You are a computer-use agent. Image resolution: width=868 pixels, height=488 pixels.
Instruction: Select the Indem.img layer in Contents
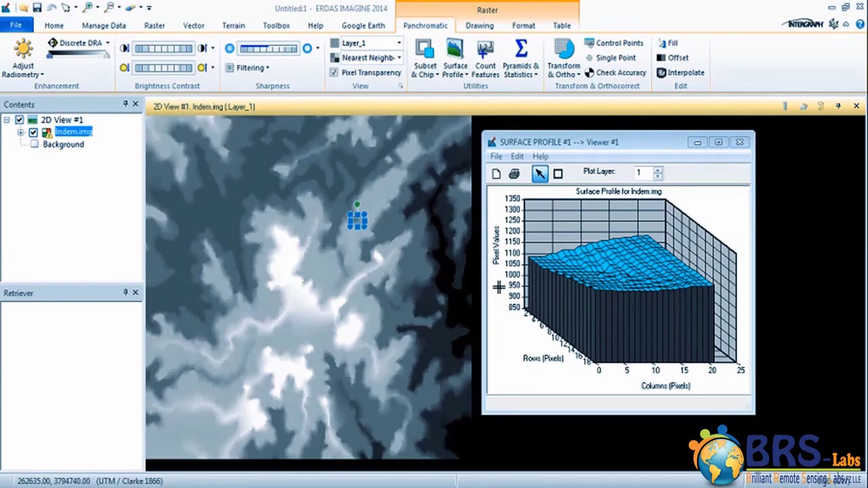(73, 132)
